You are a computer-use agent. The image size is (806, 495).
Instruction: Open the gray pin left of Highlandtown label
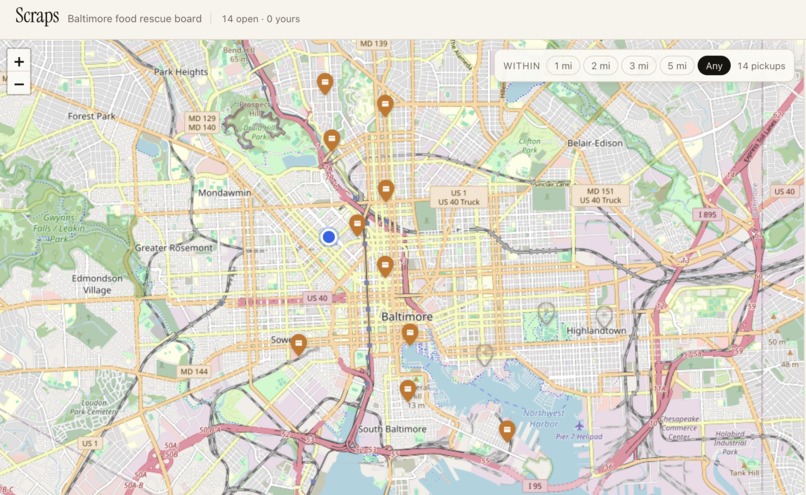(546, 313)
